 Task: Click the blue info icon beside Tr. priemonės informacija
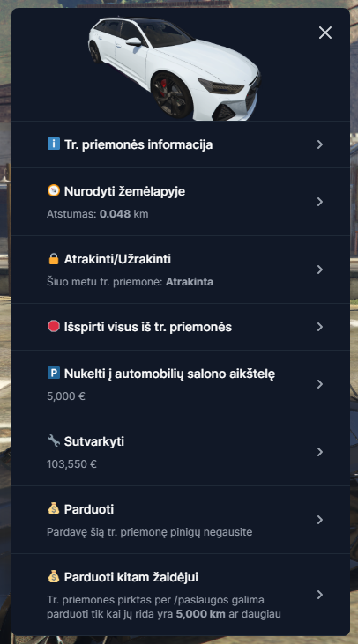pyautogui.click(x=54, y=144)
